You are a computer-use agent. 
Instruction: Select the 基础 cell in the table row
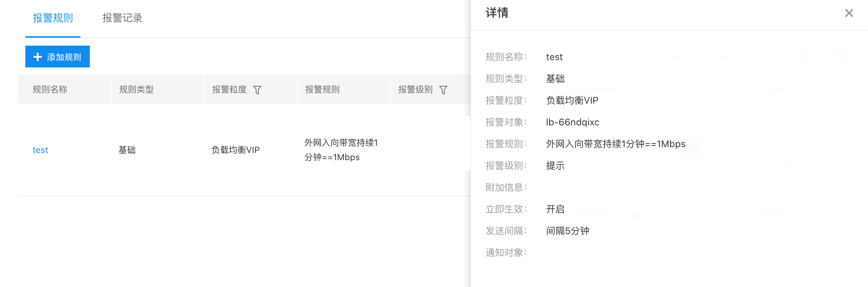click(x=127, y=150)
